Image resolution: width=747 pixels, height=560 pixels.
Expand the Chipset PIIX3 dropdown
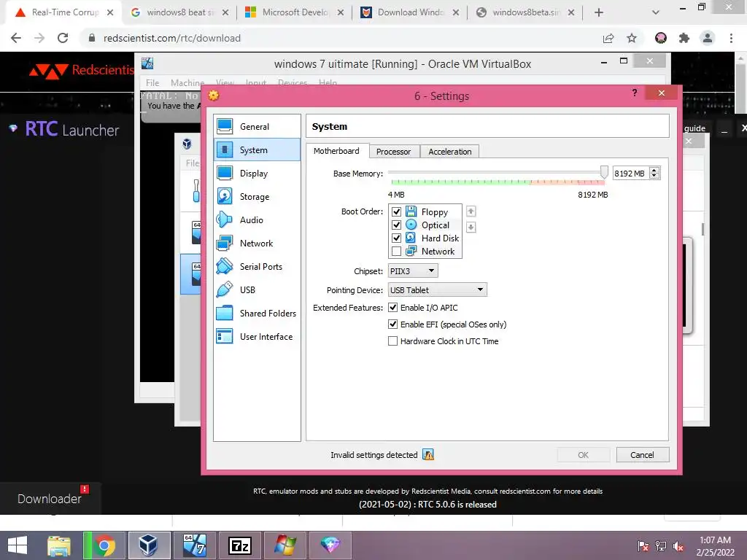point(413,271)
